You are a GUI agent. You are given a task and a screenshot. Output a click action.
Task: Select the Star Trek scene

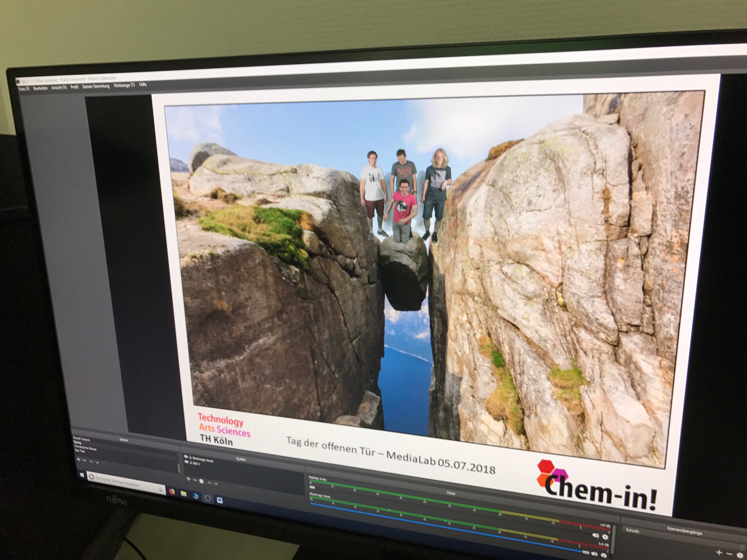[x=80, y=451]
